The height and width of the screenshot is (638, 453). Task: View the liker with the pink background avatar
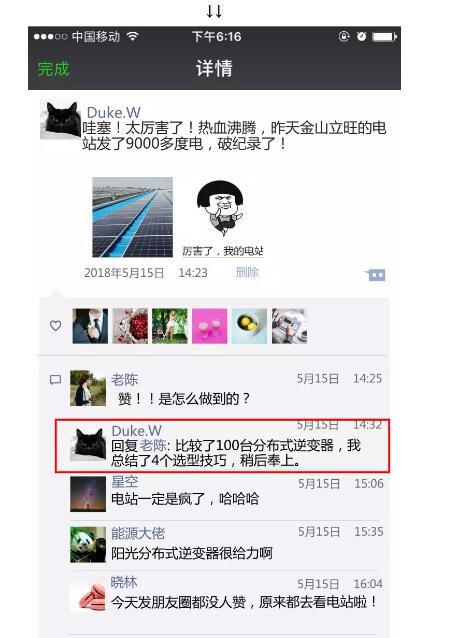click(x=210, y=326)
